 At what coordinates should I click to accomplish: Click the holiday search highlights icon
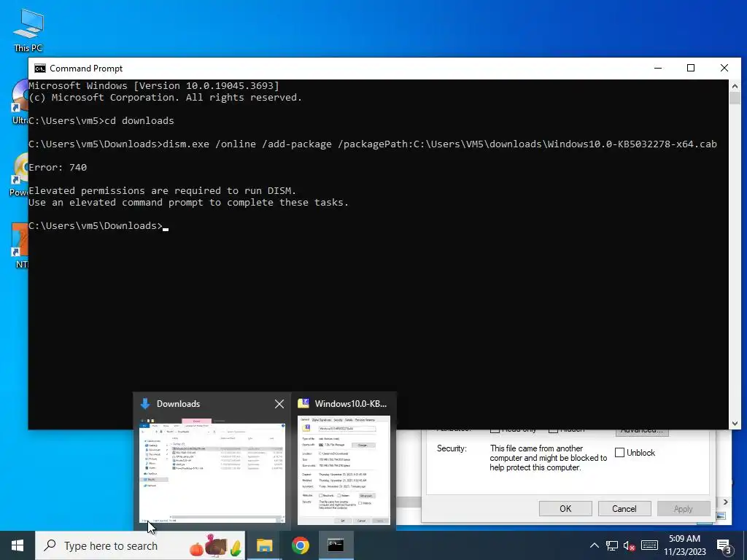pyautogui.click(x=216, y=545)
